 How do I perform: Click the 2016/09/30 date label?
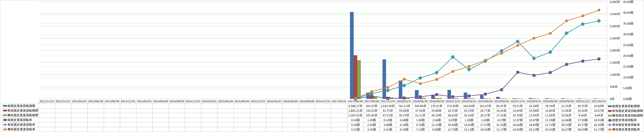pyautogui.click(x=307, y=101)
